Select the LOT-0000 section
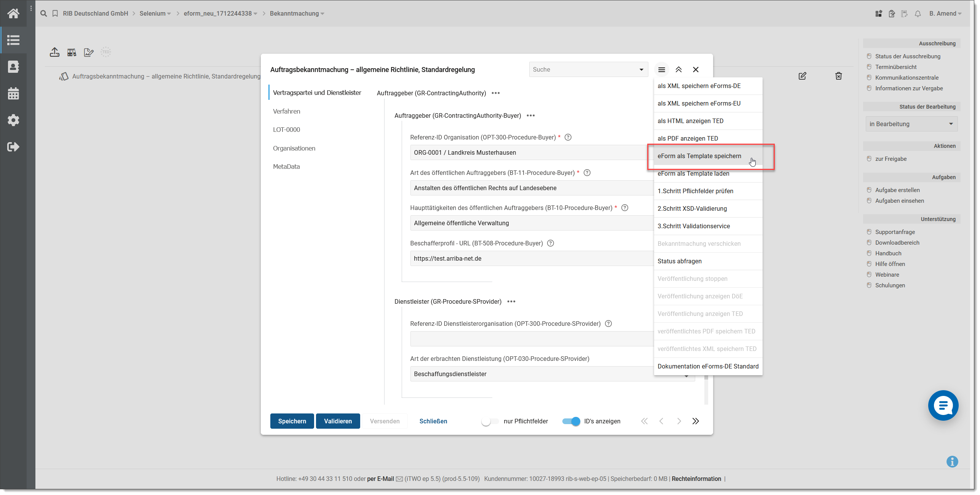The width and height of the screenshot is (980, 495). tap(287, 130)
